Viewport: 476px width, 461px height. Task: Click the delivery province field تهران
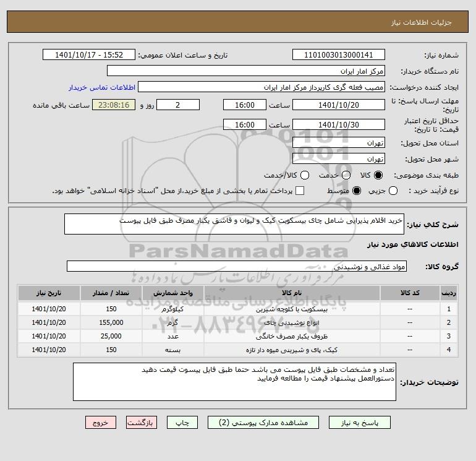pos(339,142)
